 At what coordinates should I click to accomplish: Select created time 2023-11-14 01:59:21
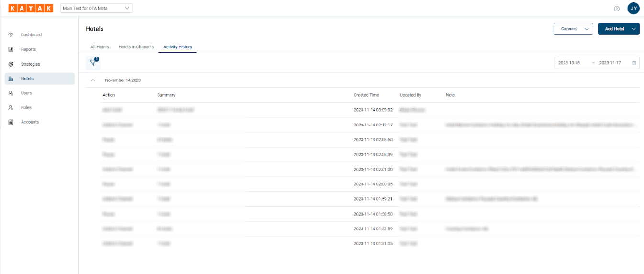click(373, 199)
